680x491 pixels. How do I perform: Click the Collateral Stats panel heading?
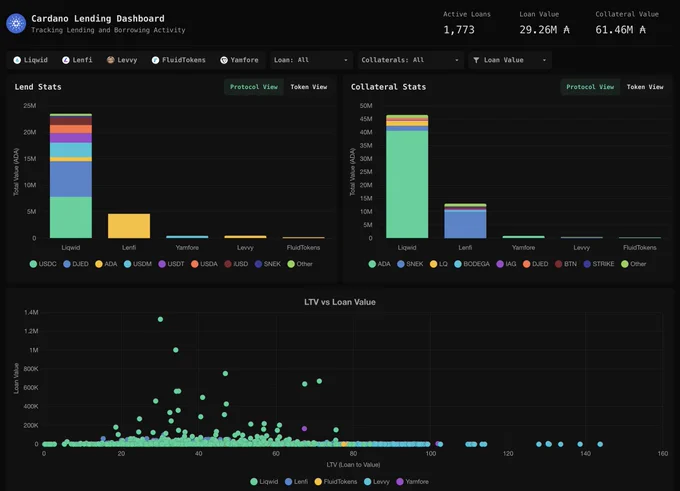388,87
